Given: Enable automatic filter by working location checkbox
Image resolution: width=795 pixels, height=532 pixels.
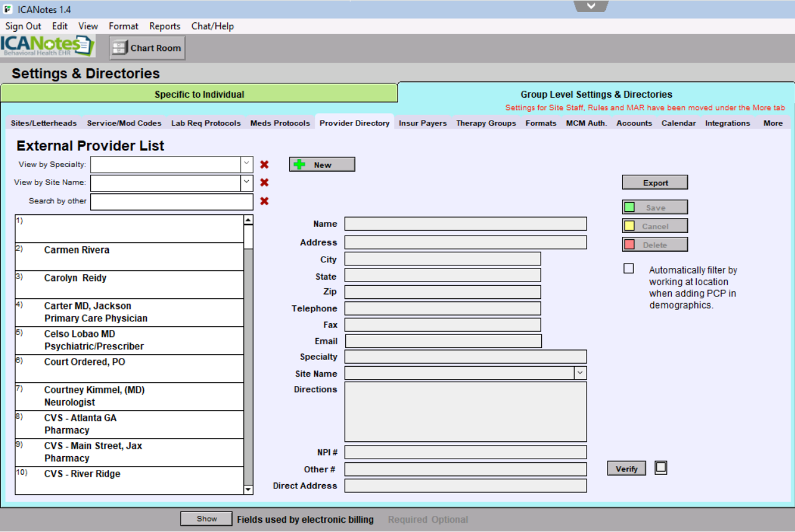Looking at the screenshot, I should 629,268.
